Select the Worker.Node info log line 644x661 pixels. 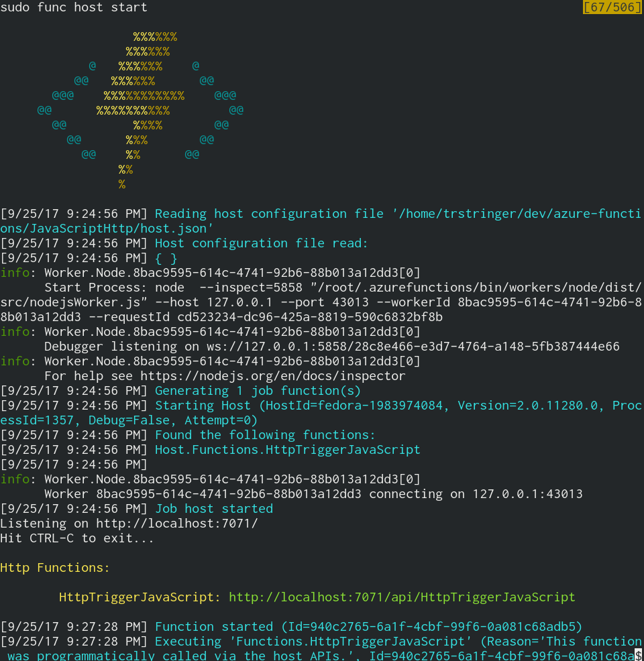[x=201, y=272]
